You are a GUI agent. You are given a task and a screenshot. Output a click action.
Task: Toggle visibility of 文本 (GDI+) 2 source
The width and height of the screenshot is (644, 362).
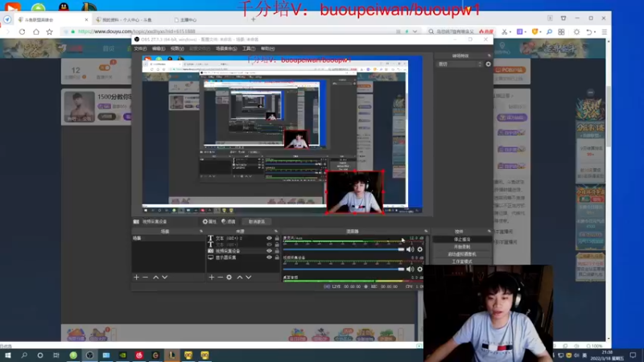(x=269, y=238)
